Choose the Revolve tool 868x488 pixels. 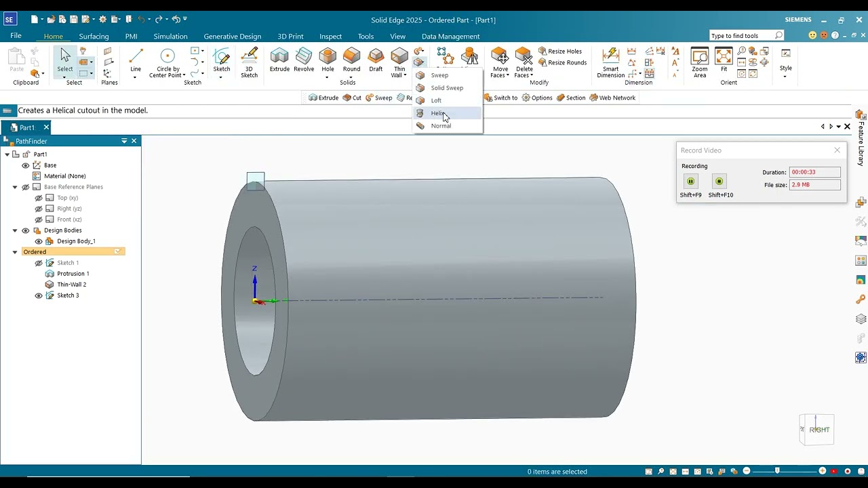point(304,60)
